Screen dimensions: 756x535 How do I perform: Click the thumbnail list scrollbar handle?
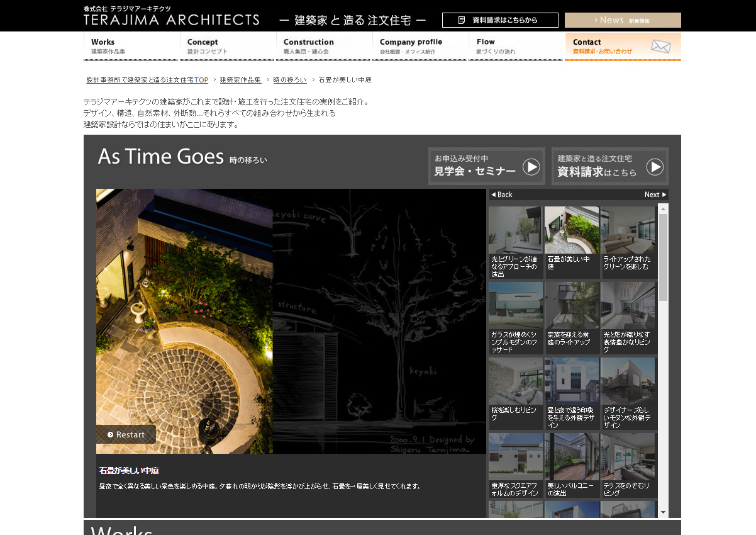coord(663,257)
